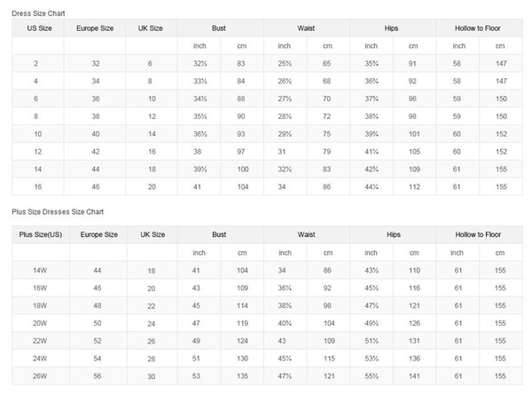Select Europe size 38 cell
This screenshot has height=395, width=532.
click(96, 116)
